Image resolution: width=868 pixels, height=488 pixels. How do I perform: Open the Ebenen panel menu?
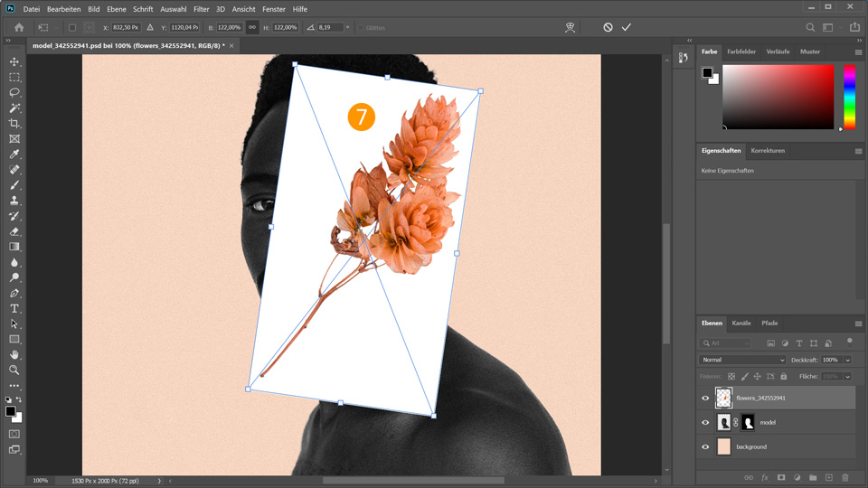click(859, 324)
